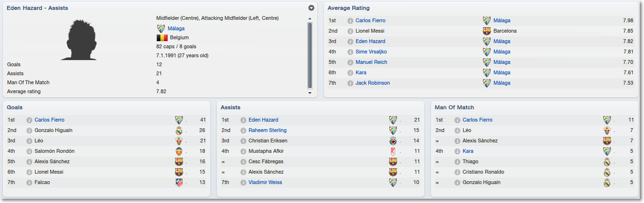This screenshot has width=644, height=203.
Task: Click info icon next to Christian Eriksen
Action: [243, 141]
